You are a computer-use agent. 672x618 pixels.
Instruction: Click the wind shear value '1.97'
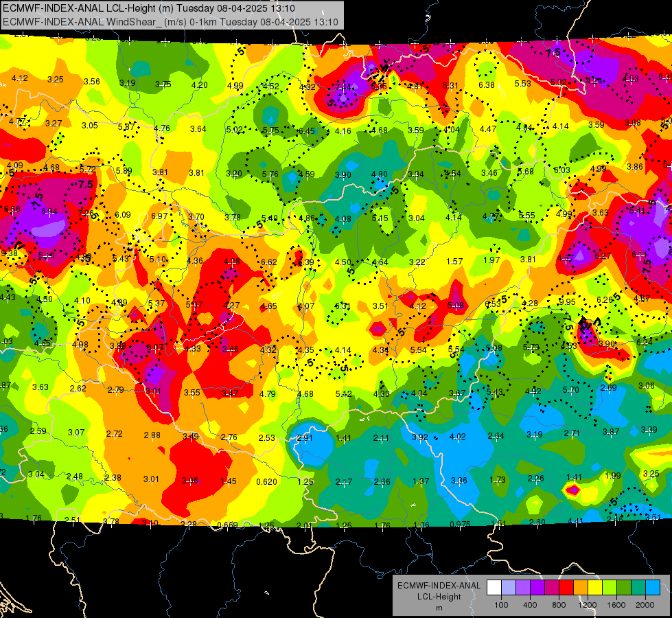click(x=491, y=260)
